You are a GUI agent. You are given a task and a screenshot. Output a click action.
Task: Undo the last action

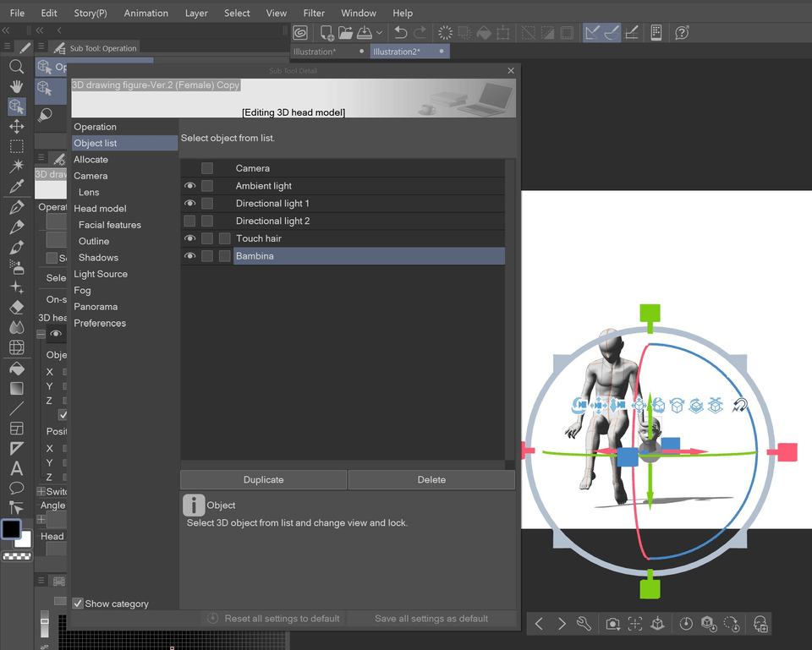400,33
